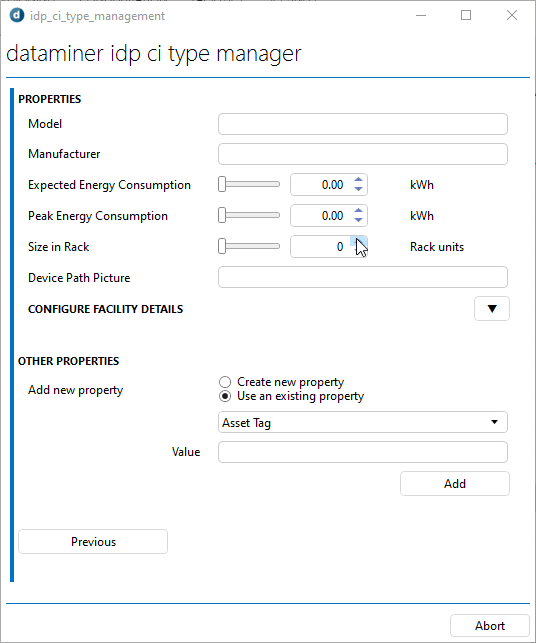Viewport: 536px width, 643px height.
Task: Go back with the Previous button
Action: pyautogui.click(x=93, y=542)
